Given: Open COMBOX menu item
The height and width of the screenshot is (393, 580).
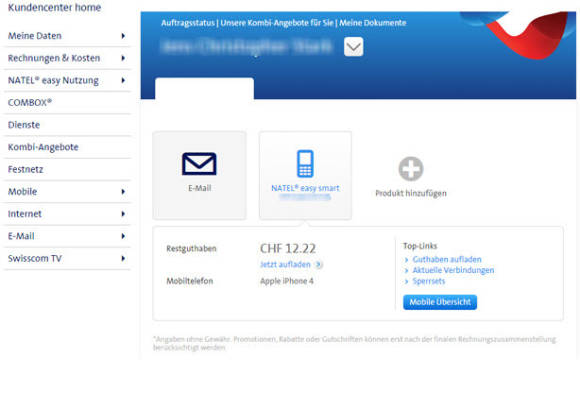Looking at the screenshot, I should (30, 103).
